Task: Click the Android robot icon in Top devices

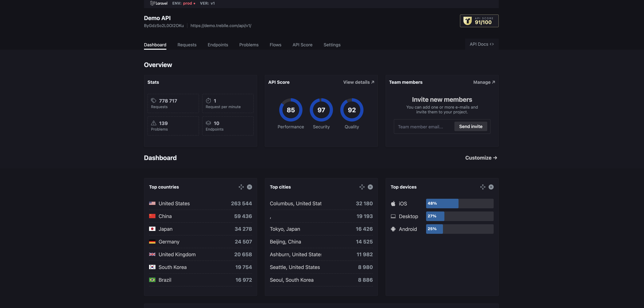Action: pos(393,229)
